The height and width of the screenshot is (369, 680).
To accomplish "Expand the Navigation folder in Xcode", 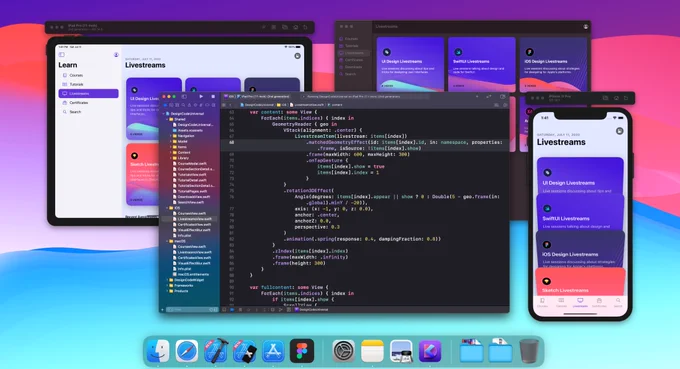I will click(x=170, y=136).
